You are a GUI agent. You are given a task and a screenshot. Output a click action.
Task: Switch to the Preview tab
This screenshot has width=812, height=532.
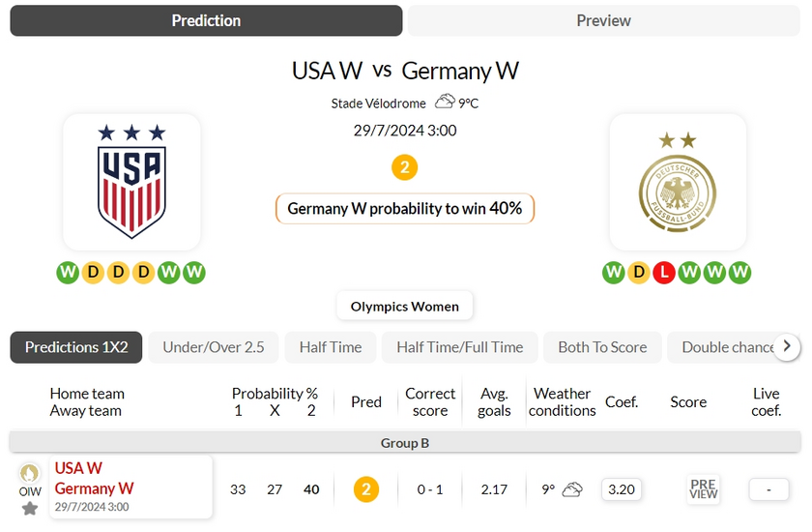[603, 20]
